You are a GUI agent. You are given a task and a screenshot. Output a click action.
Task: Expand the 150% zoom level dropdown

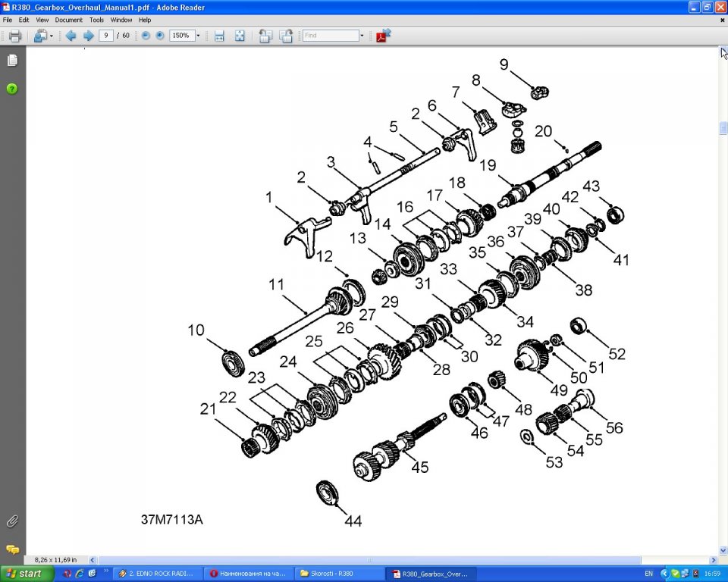pyautogui.click(x=199, y=36)
